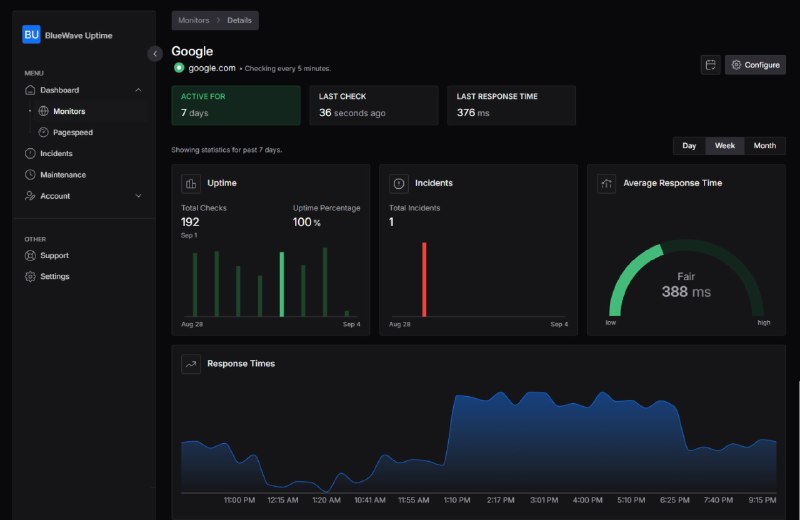Click the Pagespeed gauge icon
Screen dimensions: 800x520
(x=44, y=132)
